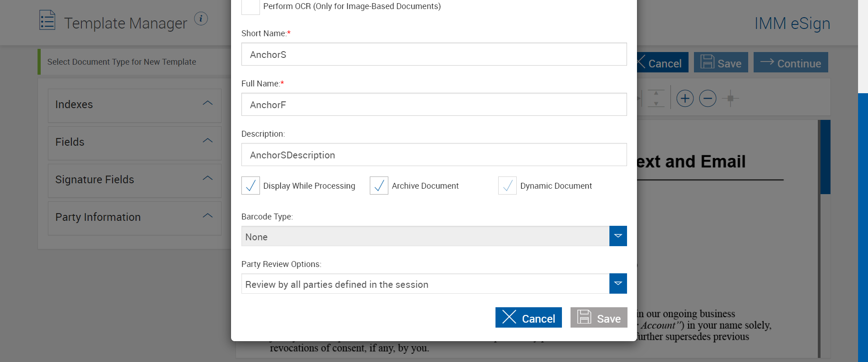868x362 pixels.
Task: Enable the Perform OCR checkbox
Action: (x=250, y=6)
